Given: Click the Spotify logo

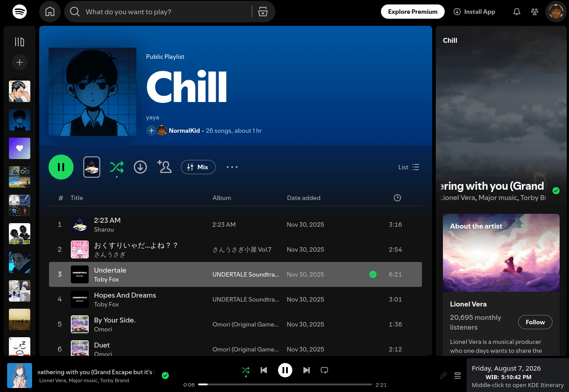Looking at the screenshot, I should click(20, 12).
